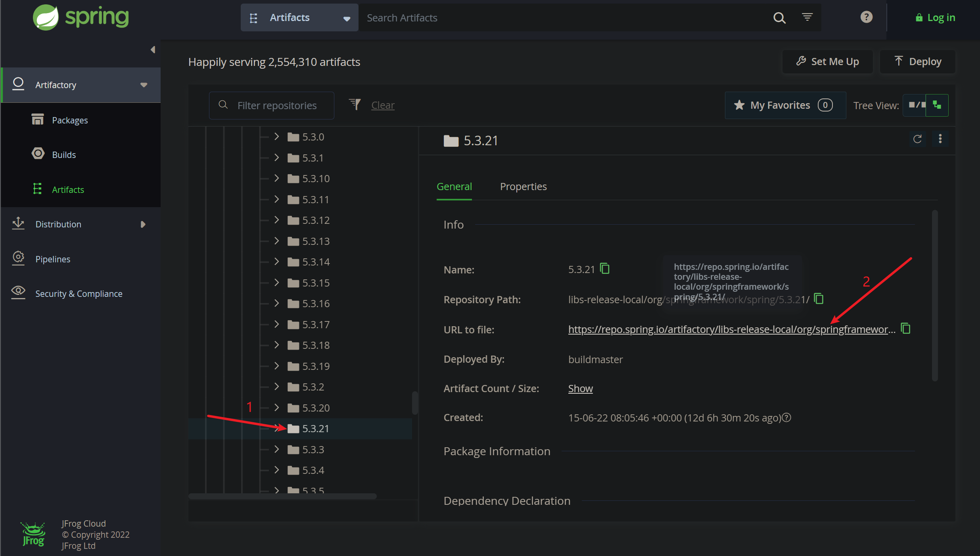Expand the 5.3.19 folder
The width and height of the screenshot is (980, 556).
coord(277,366)
